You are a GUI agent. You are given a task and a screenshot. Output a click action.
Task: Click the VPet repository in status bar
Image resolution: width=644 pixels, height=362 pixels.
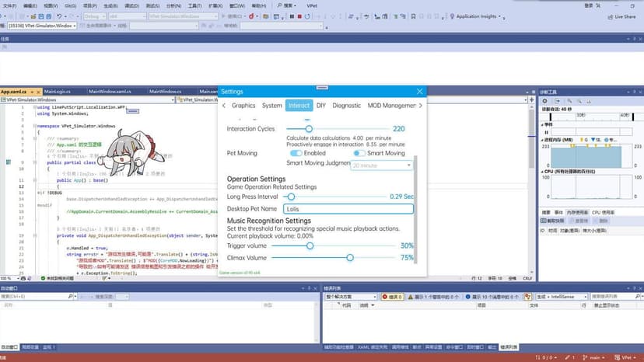coord(625,357)
